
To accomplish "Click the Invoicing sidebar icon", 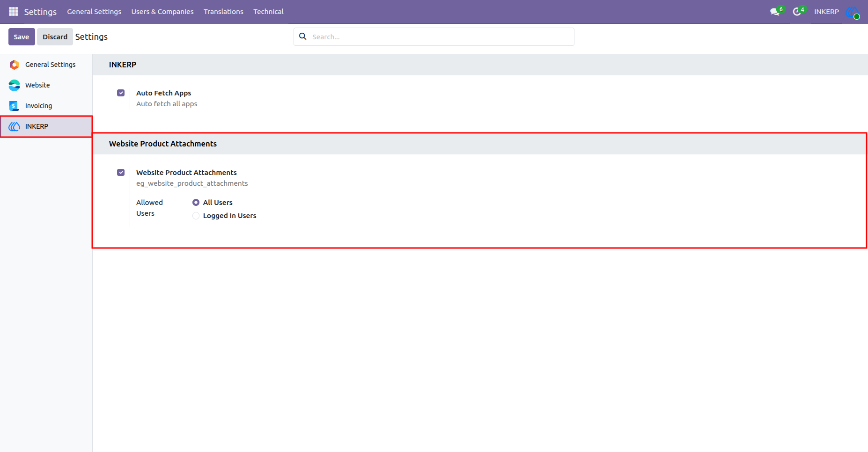I will 14,106.
